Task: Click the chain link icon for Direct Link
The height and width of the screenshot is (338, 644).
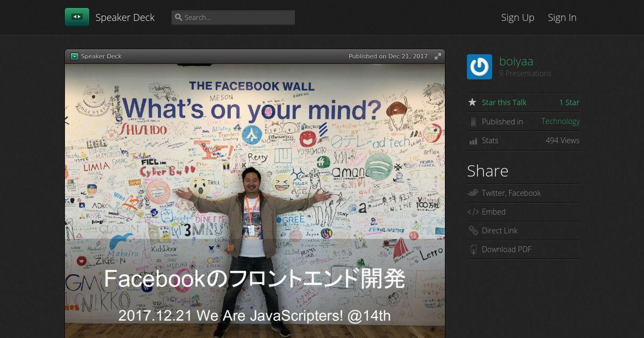Action: [x=473, y=231]
